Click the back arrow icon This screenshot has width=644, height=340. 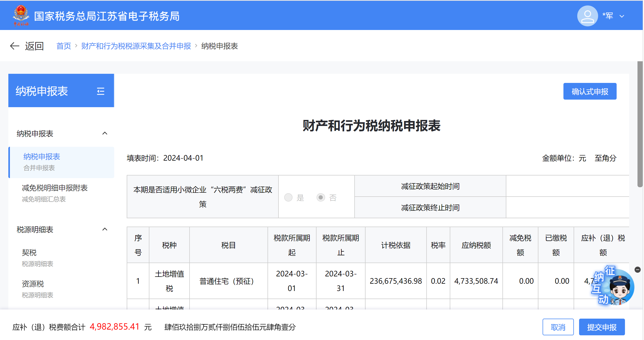coord(15,46)
